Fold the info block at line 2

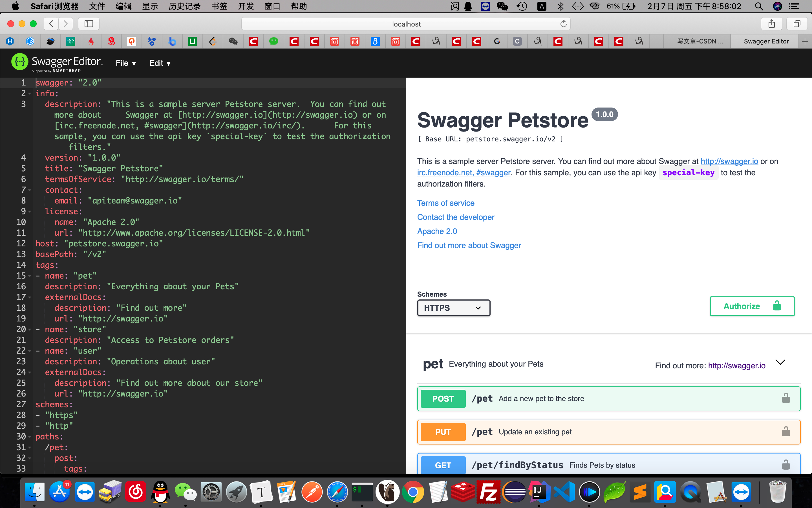pos(30,93)
